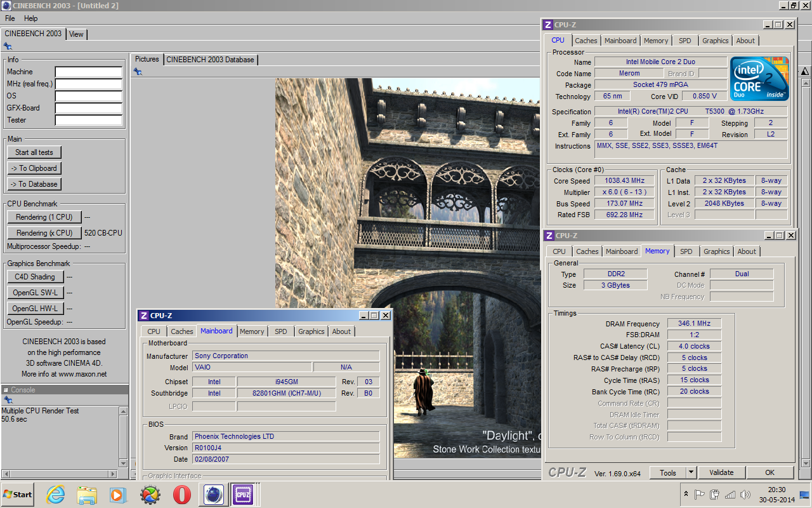Viewport: 812px width, 508px height.
Task: Click the Intel Core 2 Duo logo
Action: tap(759, 79)
